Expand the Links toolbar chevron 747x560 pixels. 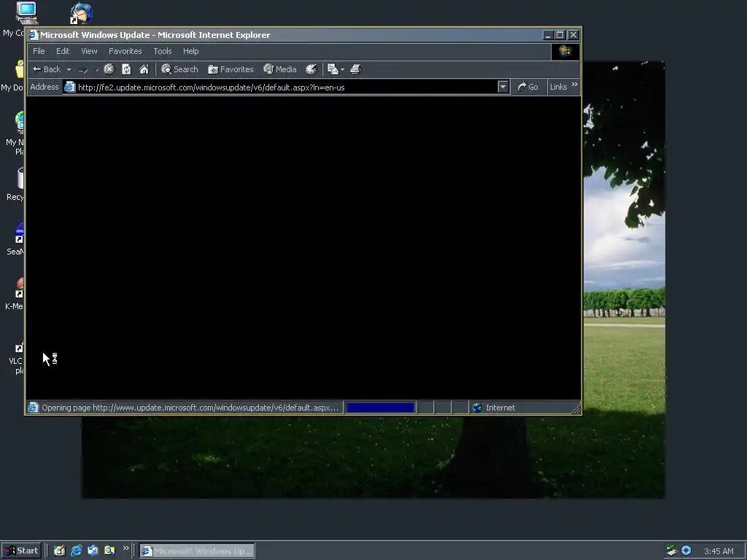click(575, 85)
